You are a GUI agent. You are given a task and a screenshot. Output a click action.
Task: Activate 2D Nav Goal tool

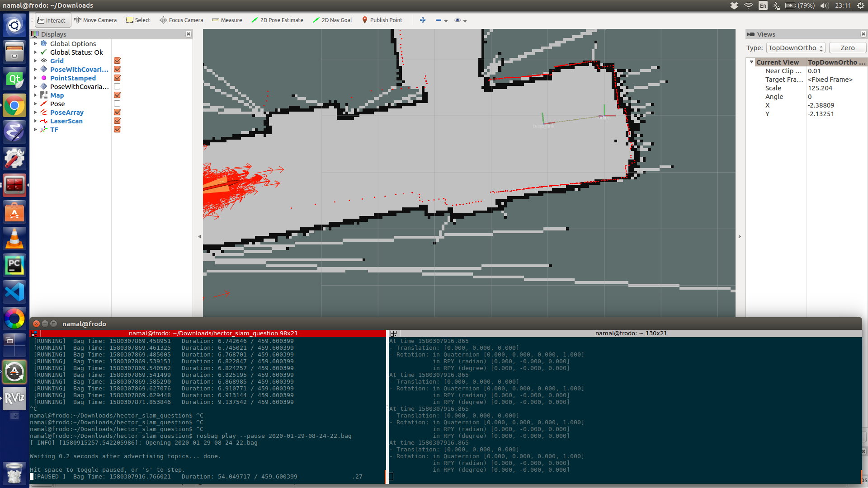click(332, 20)
